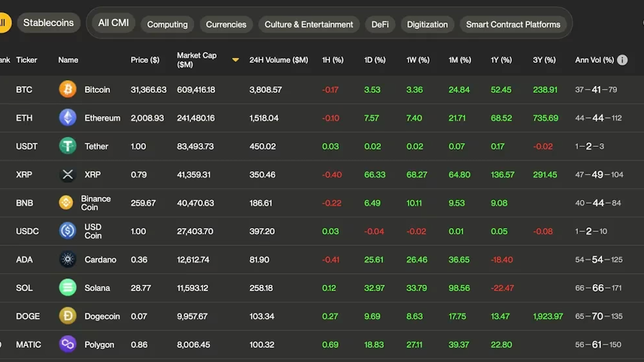Filter by Smart Contract Platforms
The width and height of the screenshot is (644, 362).
click(x=513, y=24)
